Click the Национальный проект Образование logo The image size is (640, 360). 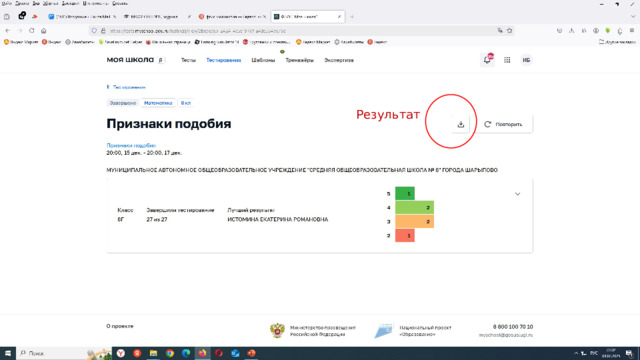(x=384, y=330)
